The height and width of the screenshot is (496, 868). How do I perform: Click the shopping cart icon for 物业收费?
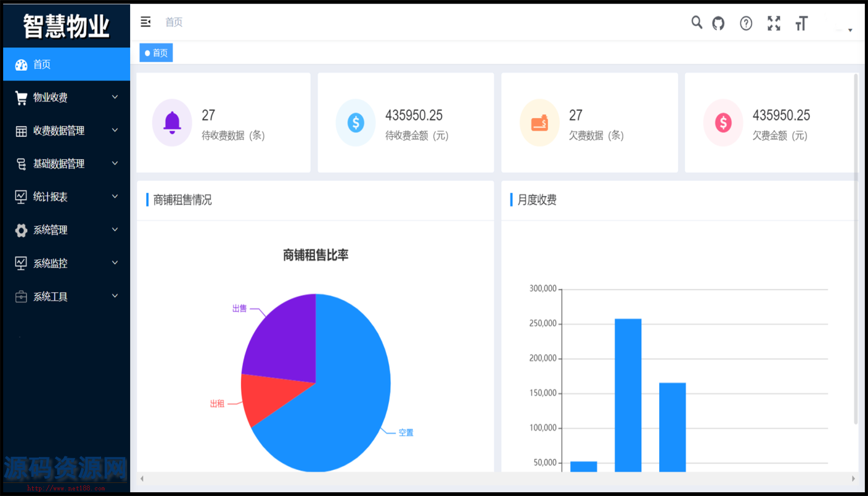click(x=21, y=98)
